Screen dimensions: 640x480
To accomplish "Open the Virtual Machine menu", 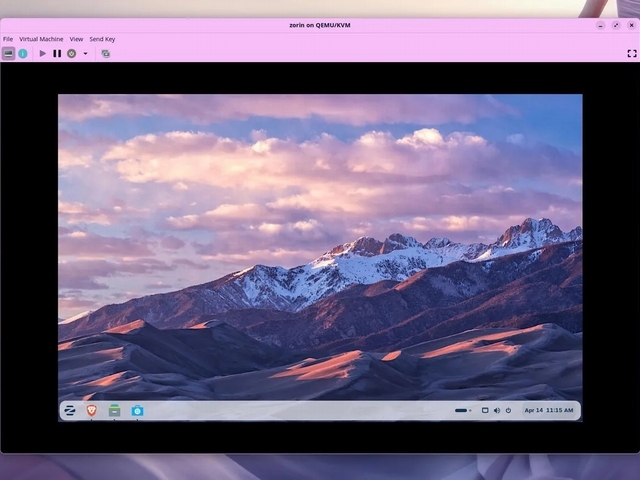I will coord(41,39).
